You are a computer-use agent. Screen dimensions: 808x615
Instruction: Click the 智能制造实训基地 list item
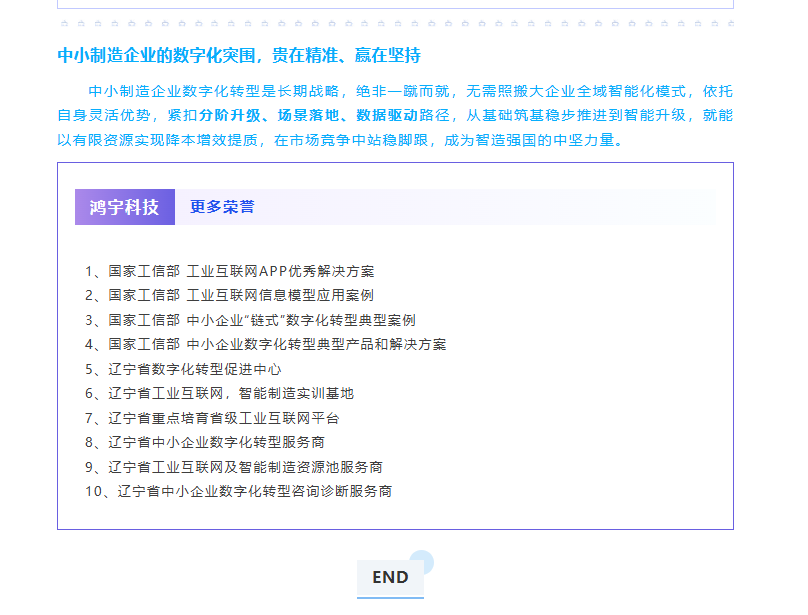[231, 394]
